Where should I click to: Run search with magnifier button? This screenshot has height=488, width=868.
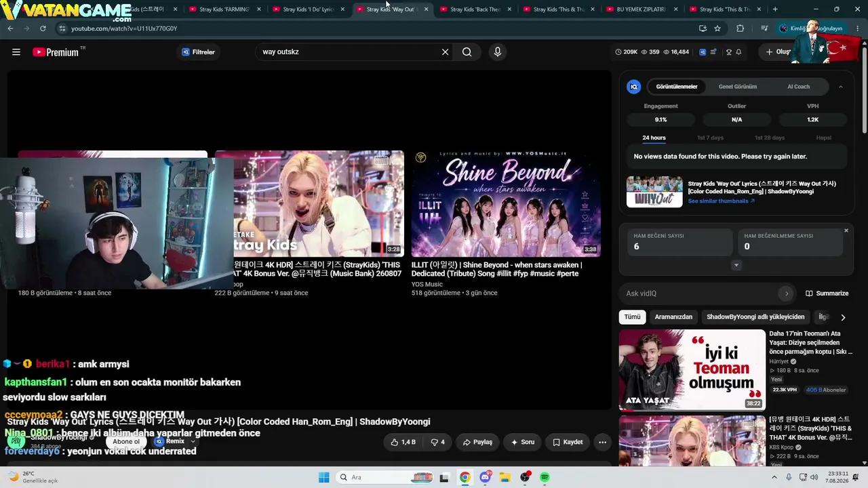point(467,52)
